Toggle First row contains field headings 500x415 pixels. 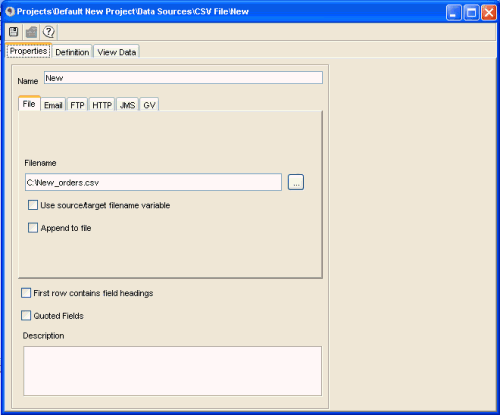tap(26, 293)
